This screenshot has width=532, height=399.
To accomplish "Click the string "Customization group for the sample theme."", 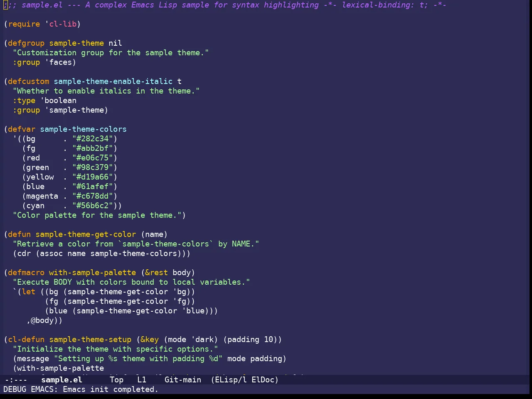I will click(111, 53).
